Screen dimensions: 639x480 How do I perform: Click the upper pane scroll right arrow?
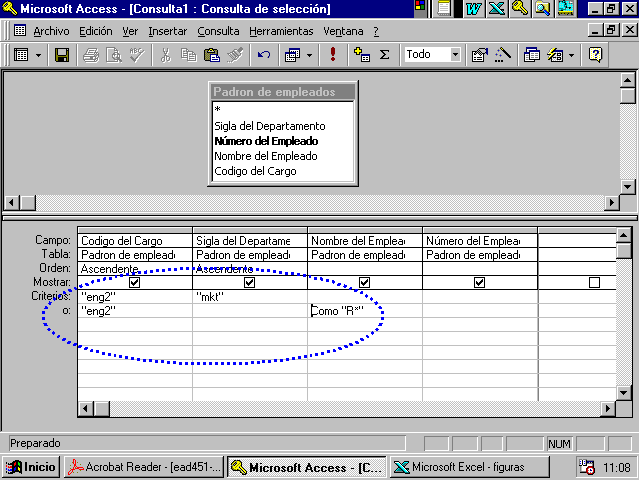pos(611,202)
